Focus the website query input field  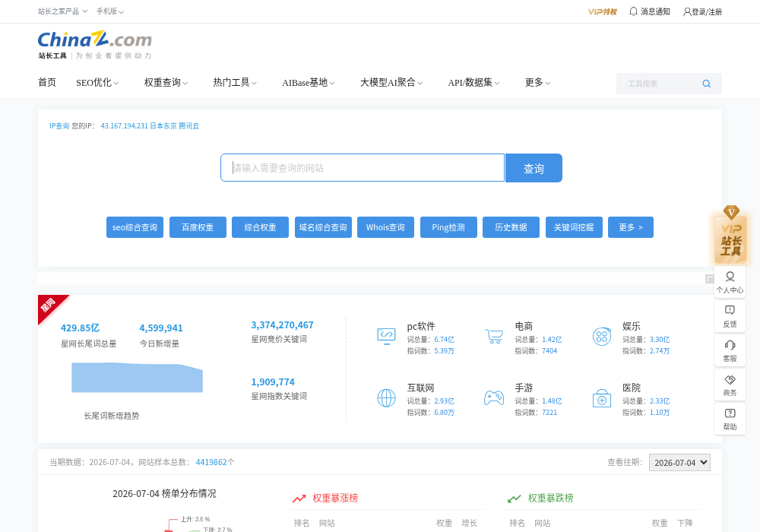pos(363,168)
